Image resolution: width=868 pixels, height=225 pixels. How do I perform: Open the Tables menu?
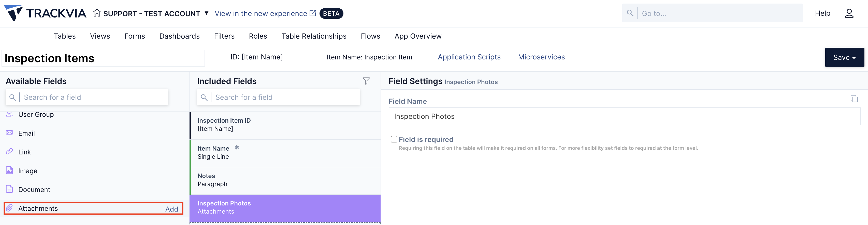click(65, 36)
